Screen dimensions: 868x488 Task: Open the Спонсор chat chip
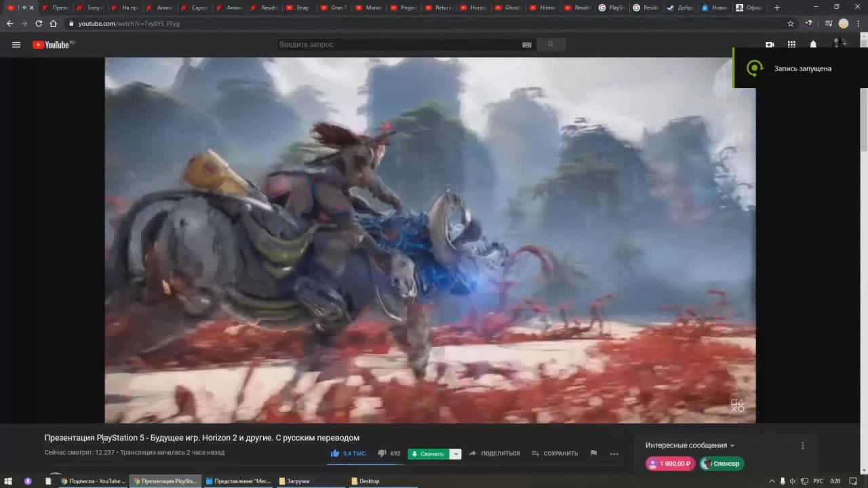(722, 464)
